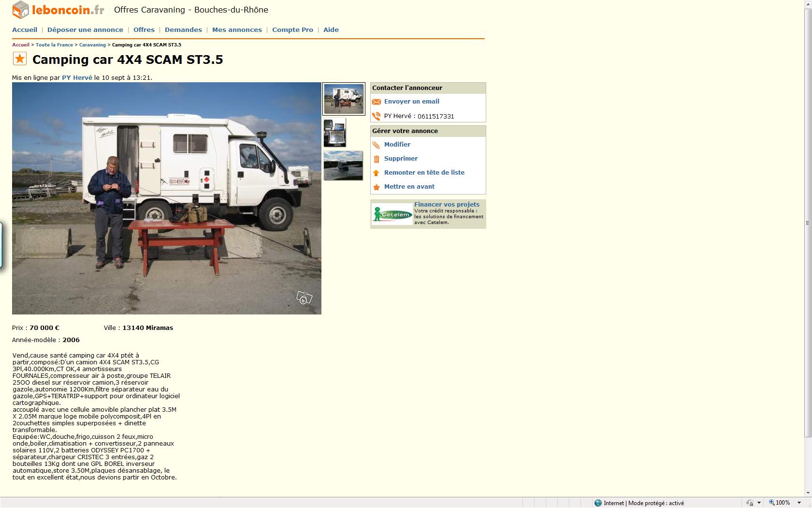Click the leboncoin.fr logo
This screenshot has width=812, height=508.
click(x=58, y=10)
